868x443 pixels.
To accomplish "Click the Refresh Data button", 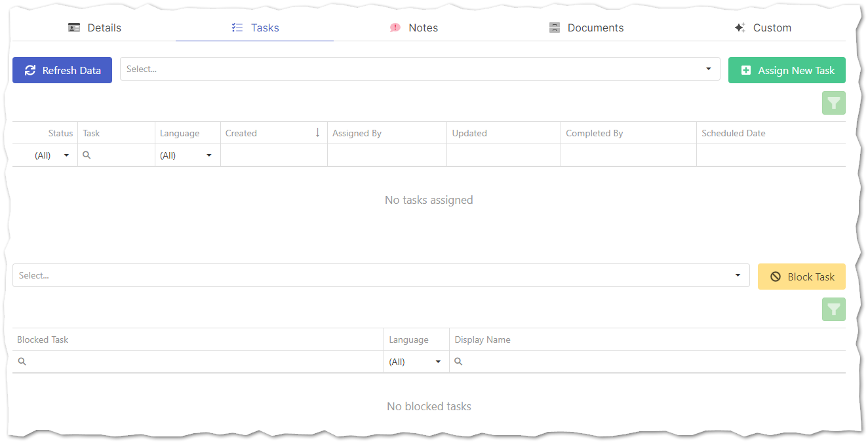I will pyautogui.click(x=62, y=70).
